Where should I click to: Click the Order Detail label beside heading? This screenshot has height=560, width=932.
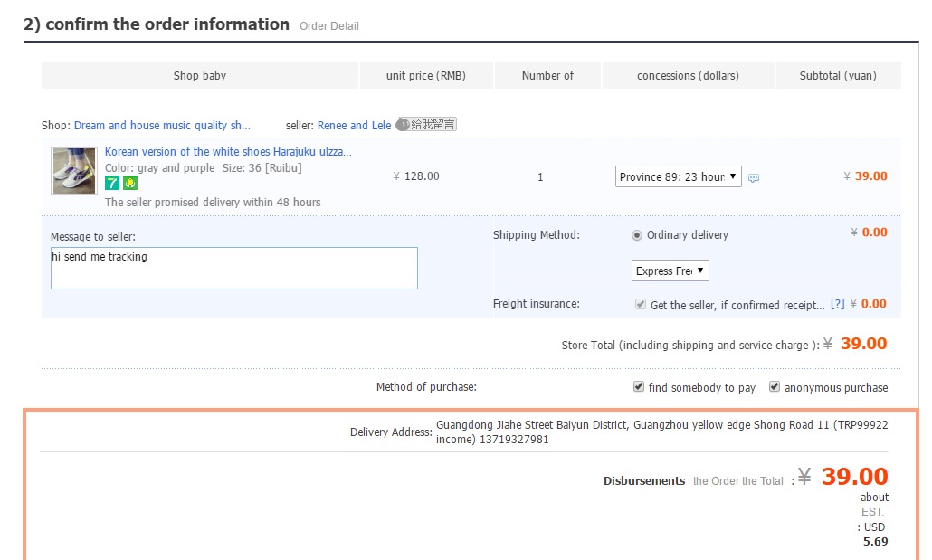click(x=329, y=26)
